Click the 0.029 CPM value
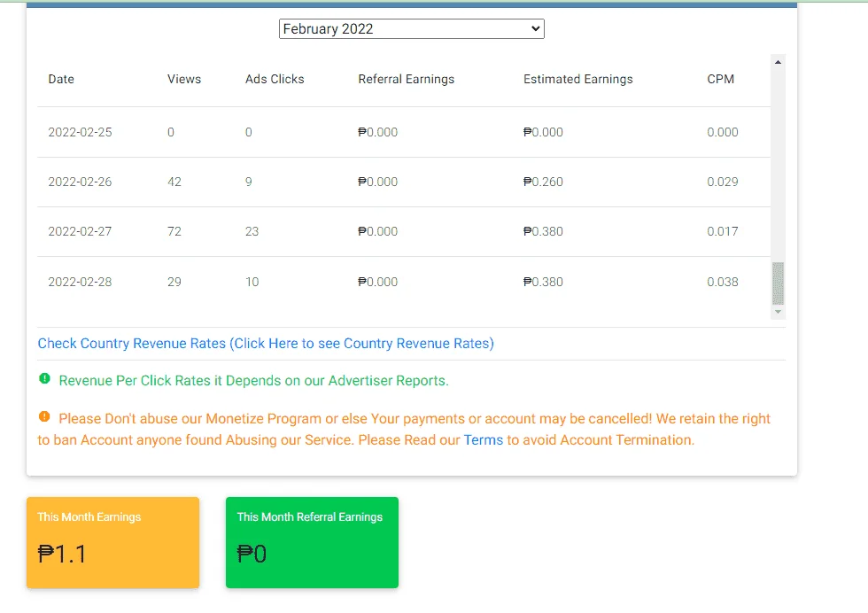Screen dimensions: 868x613 pyautogui.click(x=723, y=182)
